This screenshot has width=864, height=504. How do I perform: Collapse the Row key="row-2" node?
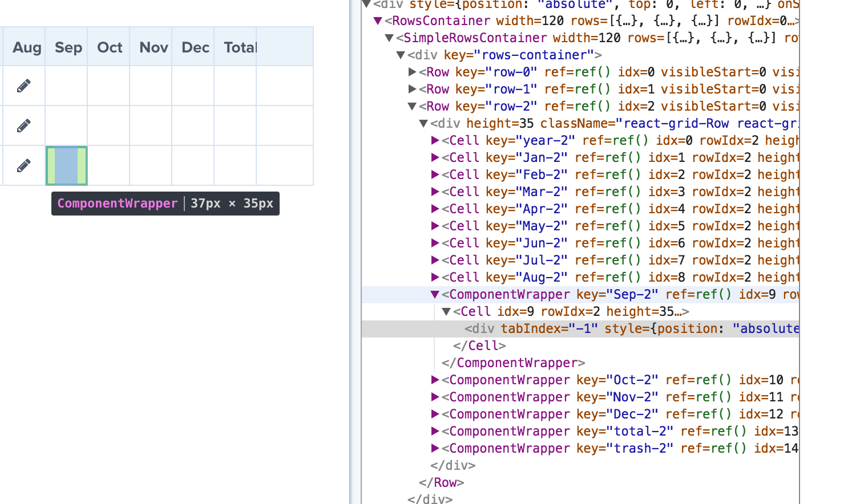412,106
